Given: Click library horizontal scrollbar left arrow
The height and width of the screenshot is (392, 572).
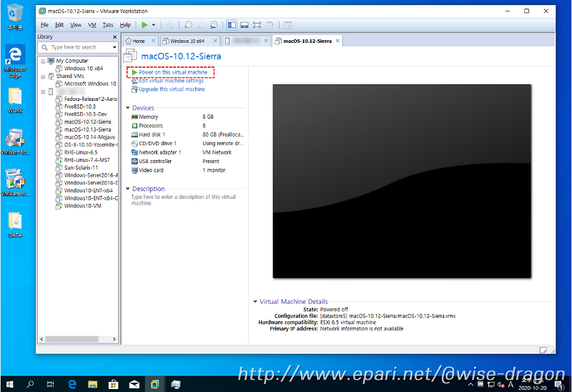Looking at the screenshot, I should tap(41, 340).
